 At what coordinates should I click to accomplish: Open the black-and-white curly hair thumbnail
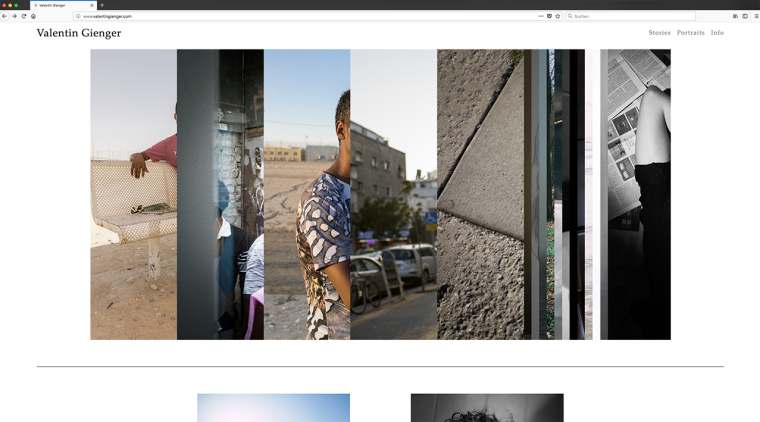pos(487,408)
